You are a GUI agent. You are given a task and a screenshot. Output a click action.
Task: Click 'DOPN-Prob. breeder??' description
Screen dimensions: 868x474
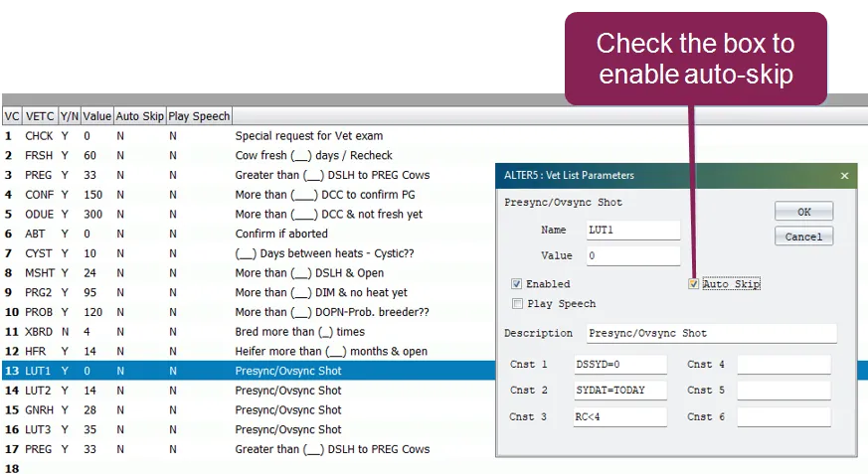tap(332, 312)
